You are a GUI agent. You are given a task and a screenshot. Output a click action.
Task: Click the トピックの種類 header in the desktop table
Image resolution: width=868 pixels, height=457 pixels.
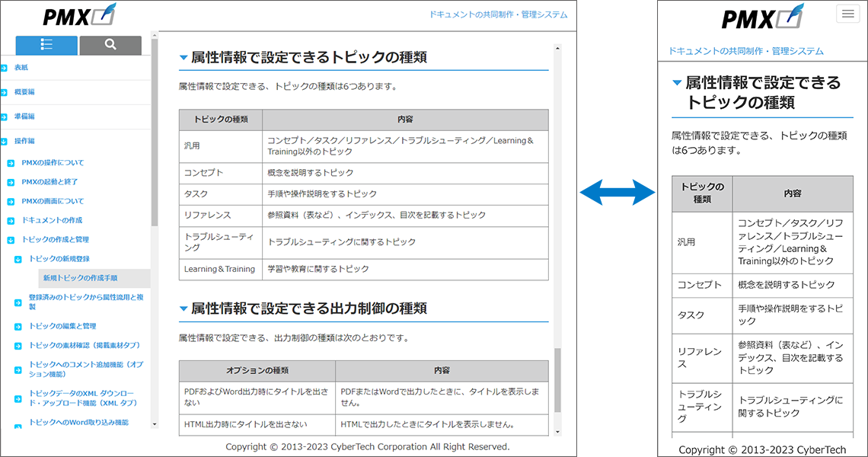tap(220, 120)
